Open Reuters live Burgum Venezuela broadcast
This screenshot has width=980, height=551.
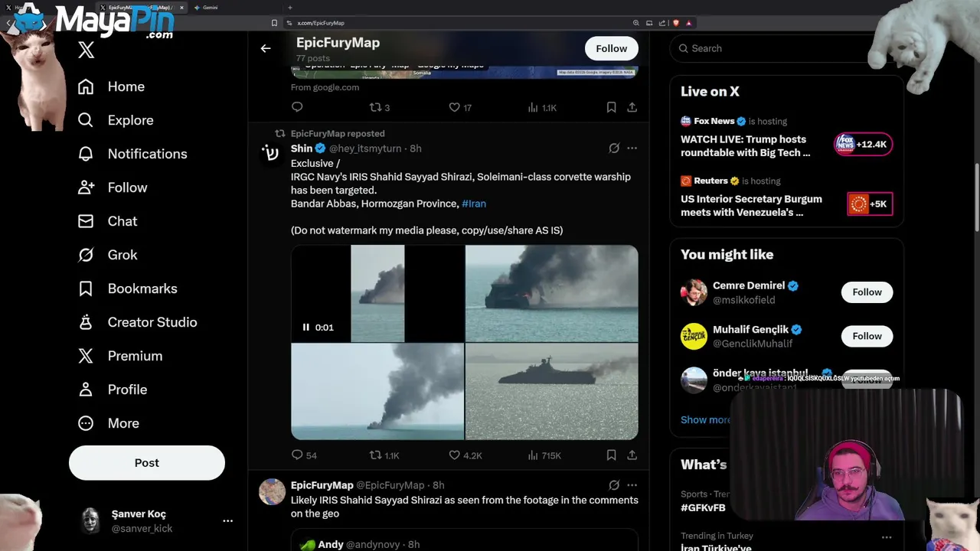point(786,197)
